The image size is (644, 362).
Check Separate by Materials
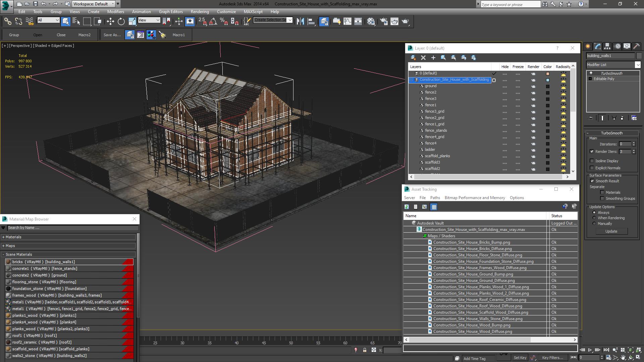(x=602, y=192)
